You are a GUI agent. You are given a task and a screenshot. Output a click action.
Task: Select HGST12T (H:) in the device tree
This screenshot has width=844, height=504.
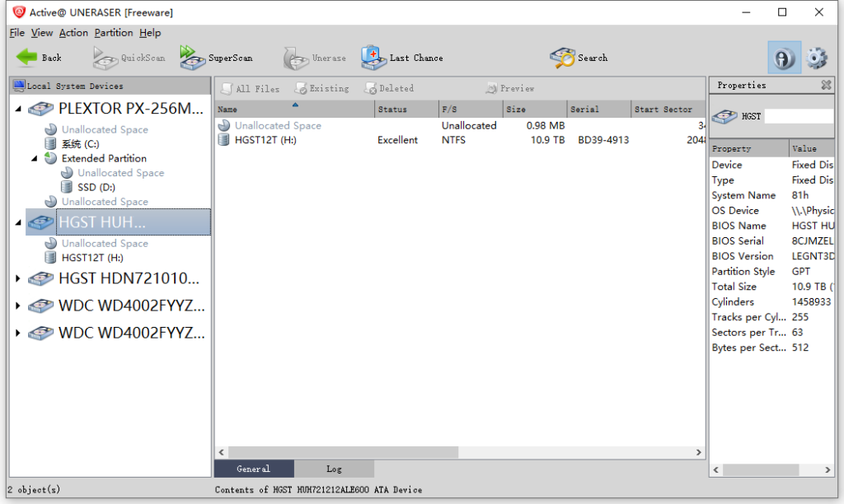click(92, 258)
